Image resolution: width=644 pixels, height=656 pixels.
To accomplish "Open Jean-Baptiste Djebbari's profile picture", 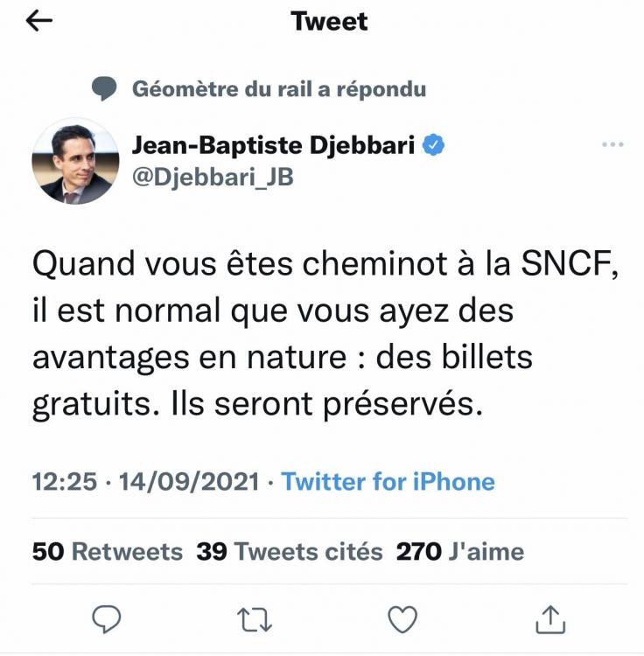I will point(75,161).
